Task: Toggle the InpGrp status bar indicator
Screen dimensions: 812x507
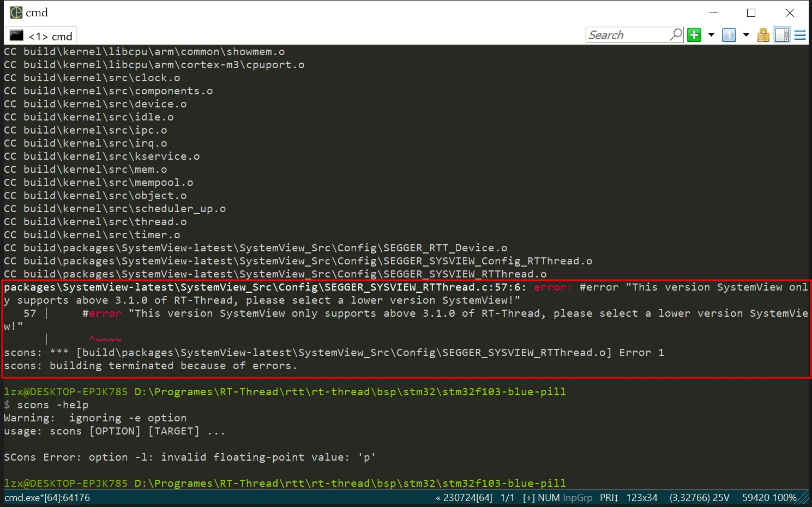Action: pos(578,498)
